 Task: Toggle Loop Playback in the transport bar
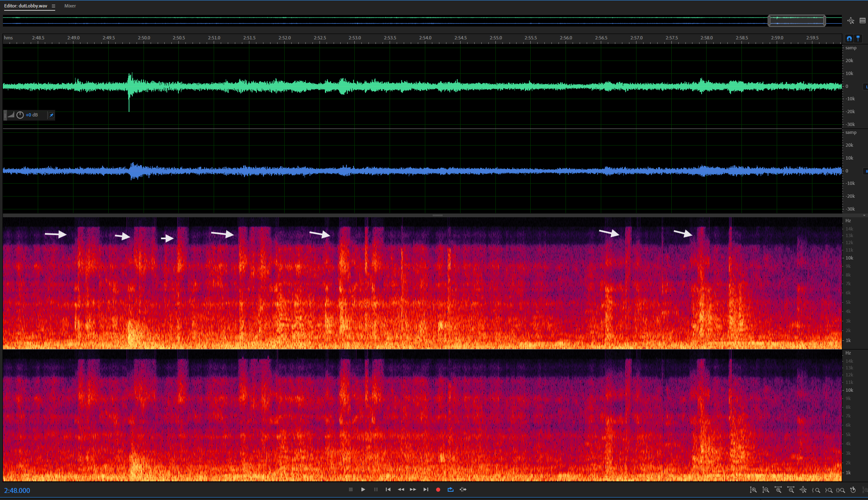tap(451, 490)
